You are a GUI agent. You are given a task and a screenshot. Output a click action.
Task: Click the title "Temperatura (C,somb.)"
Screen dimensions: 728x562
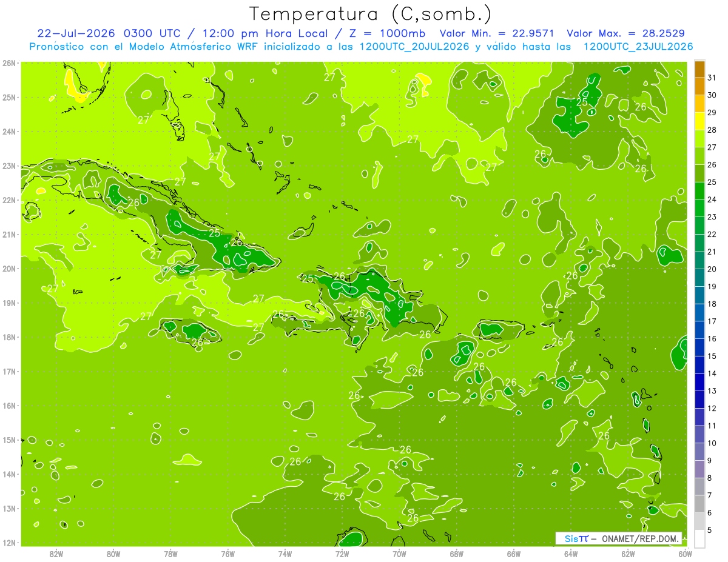371,14
